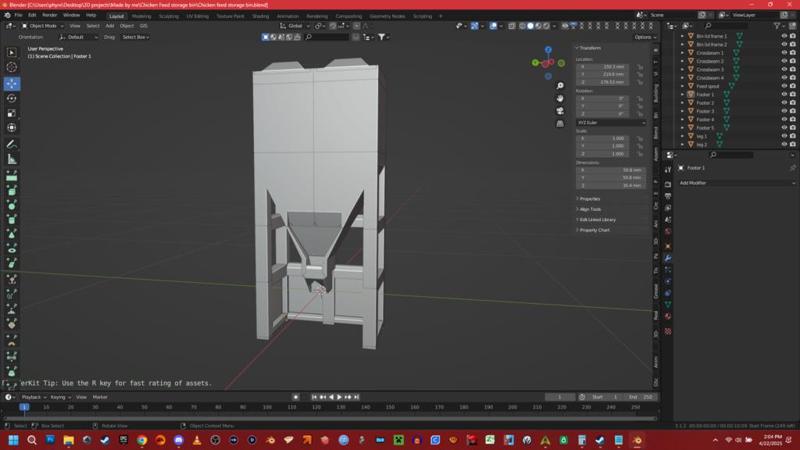The height and width of the screenshot is (450, 800).
Task: Disable Footer 1 in renders (camera icon)
Action: coord(793,94)
